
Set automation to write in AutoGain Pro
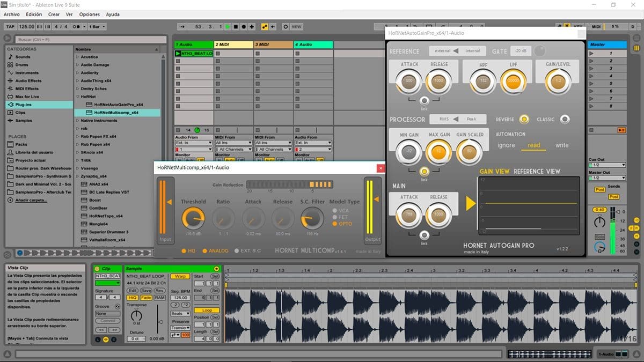562,145
